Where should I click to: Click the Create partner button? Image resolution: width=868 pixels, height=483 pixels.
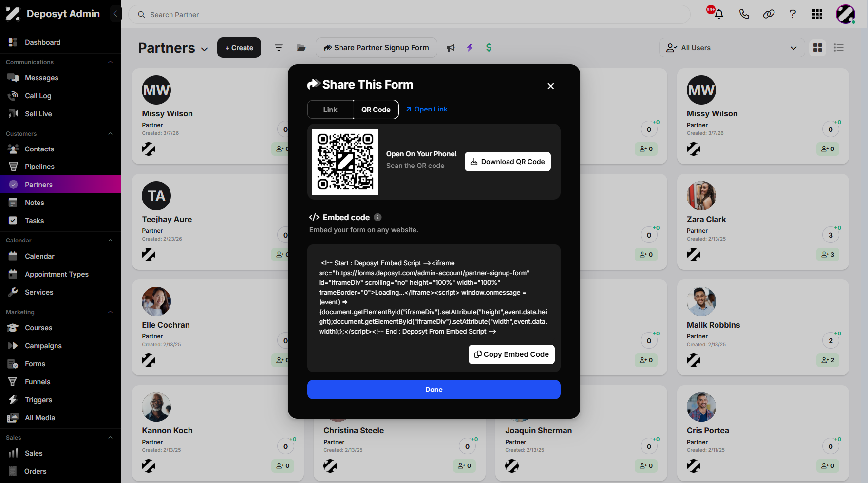click(239, 48)
